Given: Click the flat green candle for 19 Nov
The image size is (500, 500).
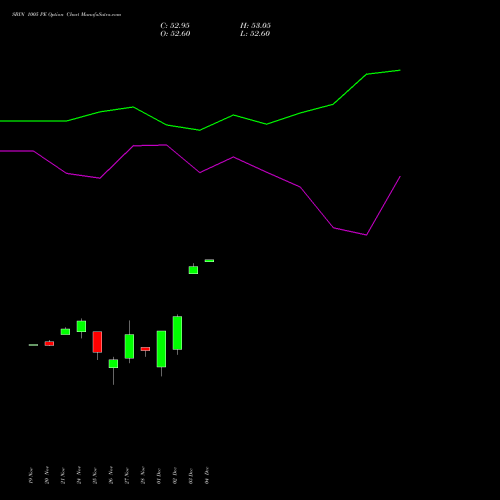Looking at the screenshot, I should [x=33, y=345].
